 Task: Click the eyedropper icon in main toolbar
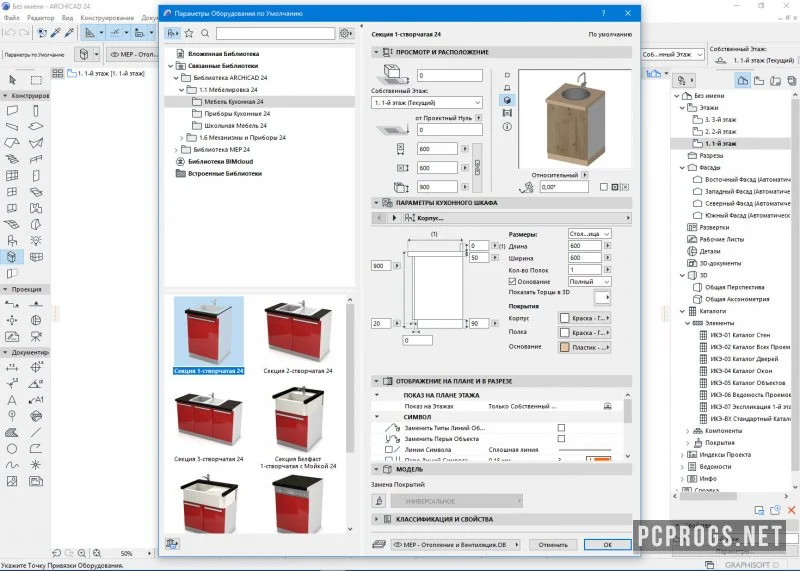click(x=56, y=33)
